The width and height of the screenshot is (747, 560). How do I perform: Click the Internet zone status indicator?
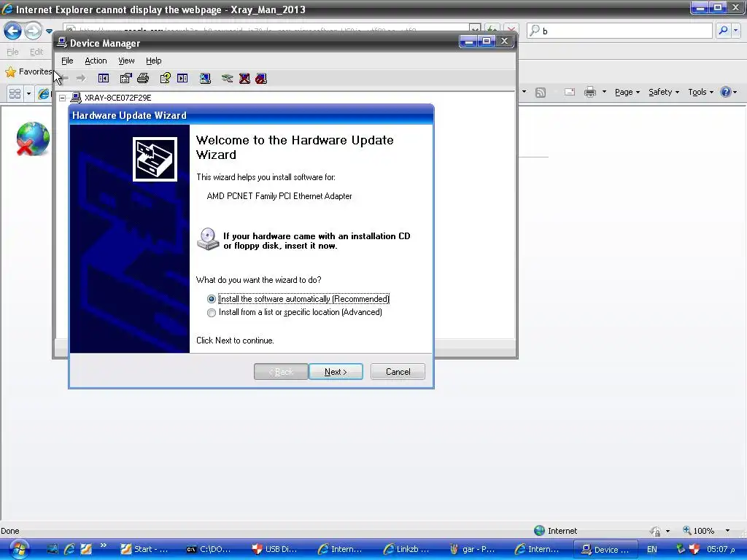point(556,531)
